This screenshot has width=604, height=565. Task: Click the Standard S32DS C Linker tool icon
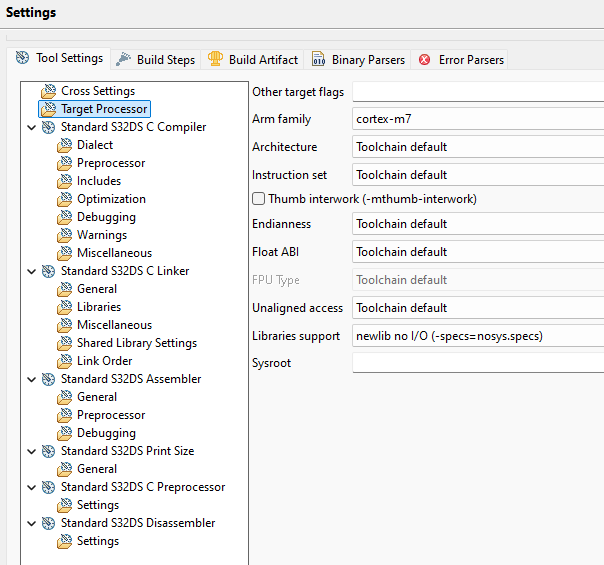click(x=49, y=271)
